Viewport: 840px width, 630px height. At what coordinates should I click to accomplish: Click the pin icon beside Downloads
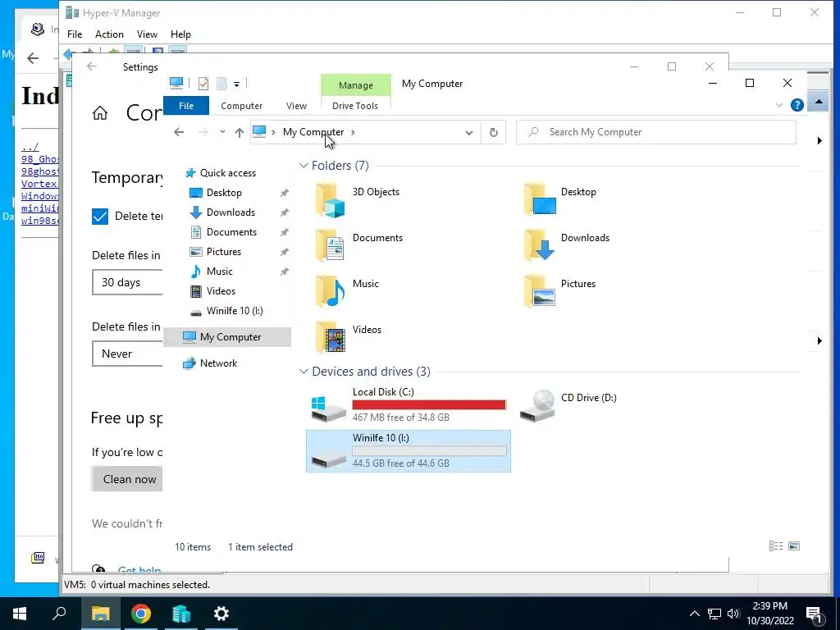point(284,212)
